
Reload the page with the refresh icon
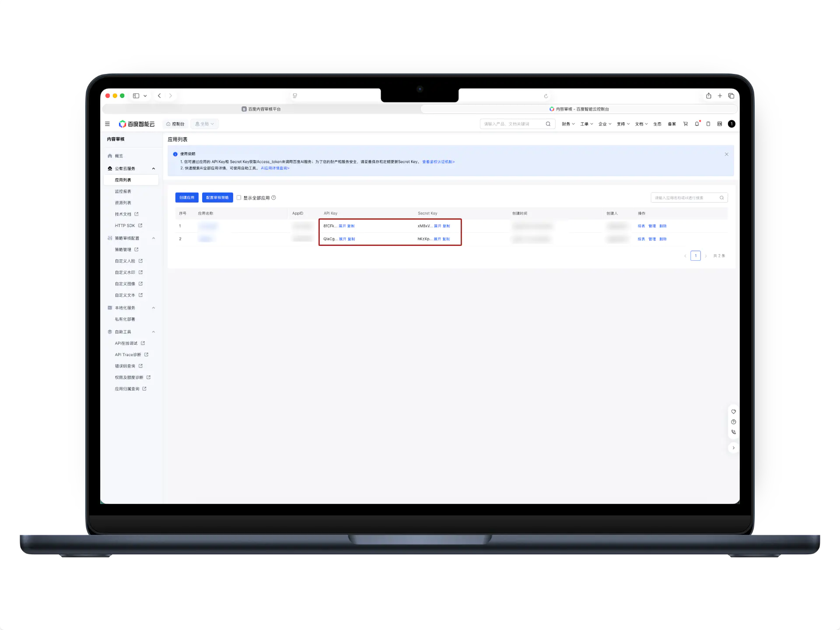(546, 96)
